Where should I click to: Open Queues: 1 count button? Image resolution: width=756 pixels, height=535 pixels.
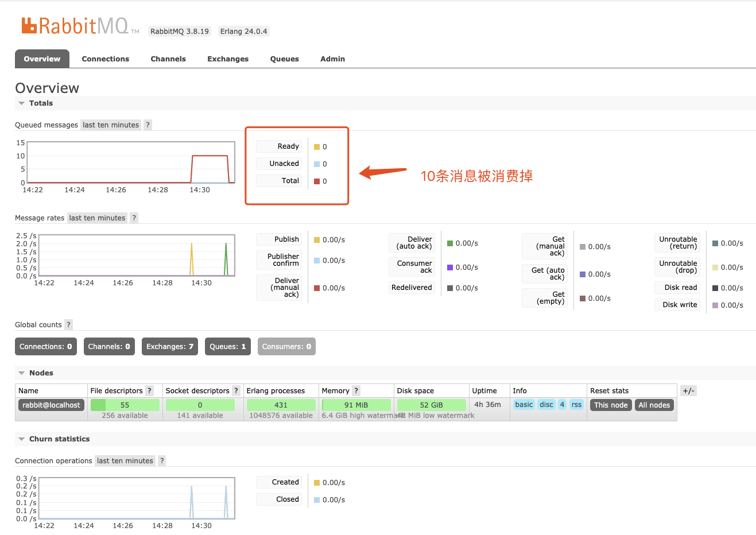pos(228,347)
